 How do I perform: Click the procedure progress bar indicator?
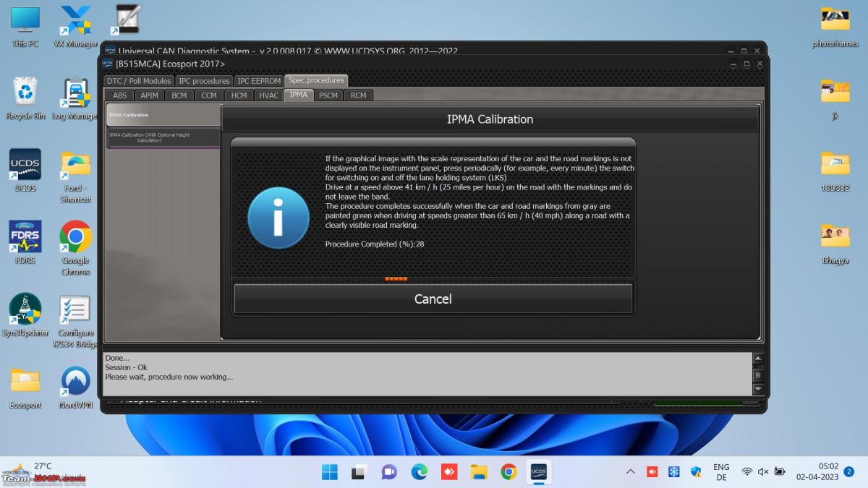pyautogui.click(x=396, y=278)
